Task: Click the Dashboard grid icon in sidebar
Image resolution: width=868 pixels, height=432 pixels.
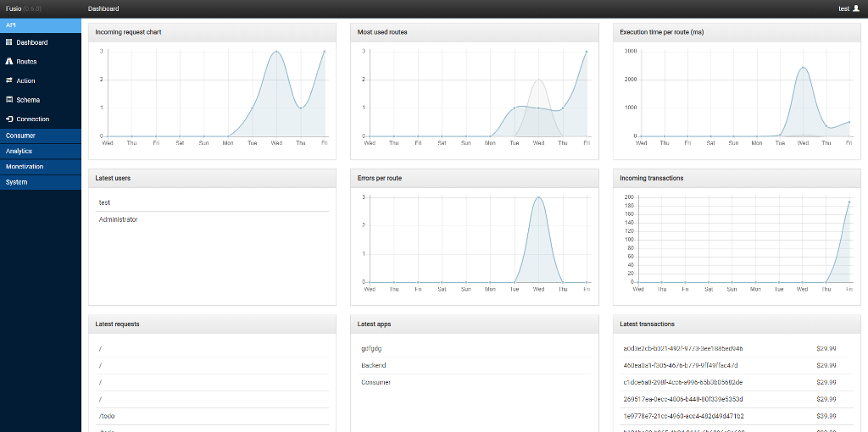Action: [x=9, y=42]
